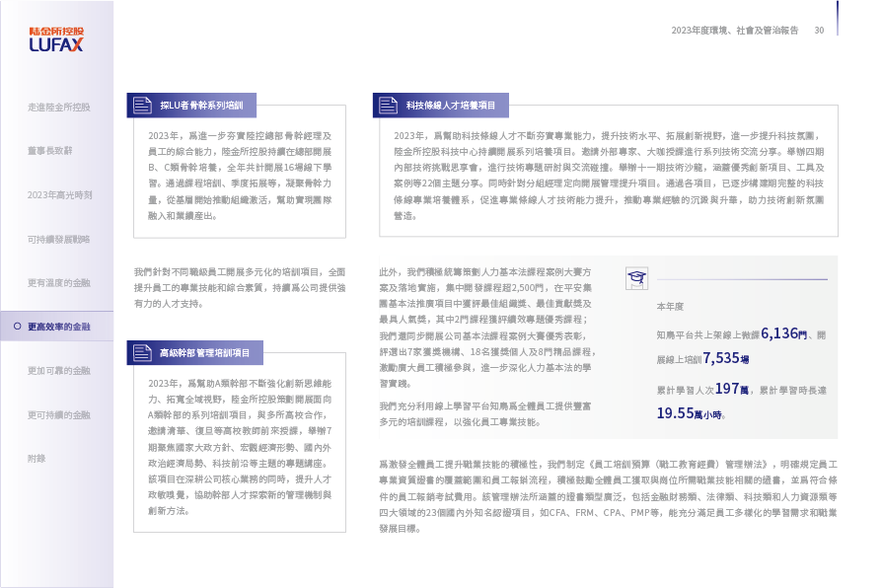Image resolution: width=882 pixels, height=588 pixels.
Task: Open the 附錄 appendix link
Action: (x=37, y=459)
